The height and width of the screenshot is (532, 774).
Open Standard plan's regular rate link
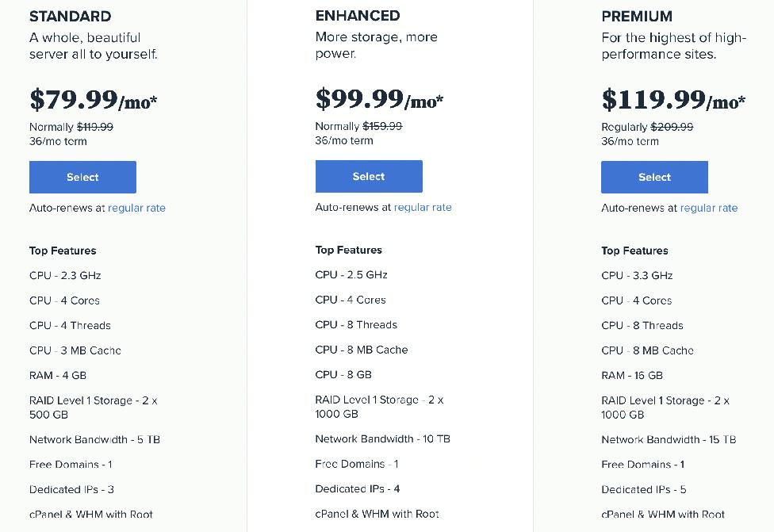(x=136, y=208)
